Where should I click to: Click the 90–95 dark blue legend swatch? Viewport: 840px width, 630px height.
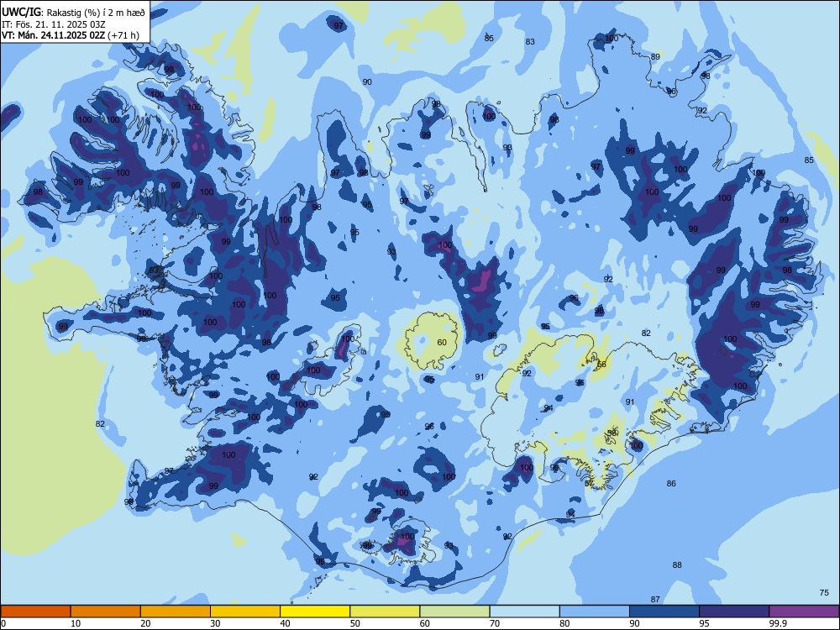click(x=664, y=612)
